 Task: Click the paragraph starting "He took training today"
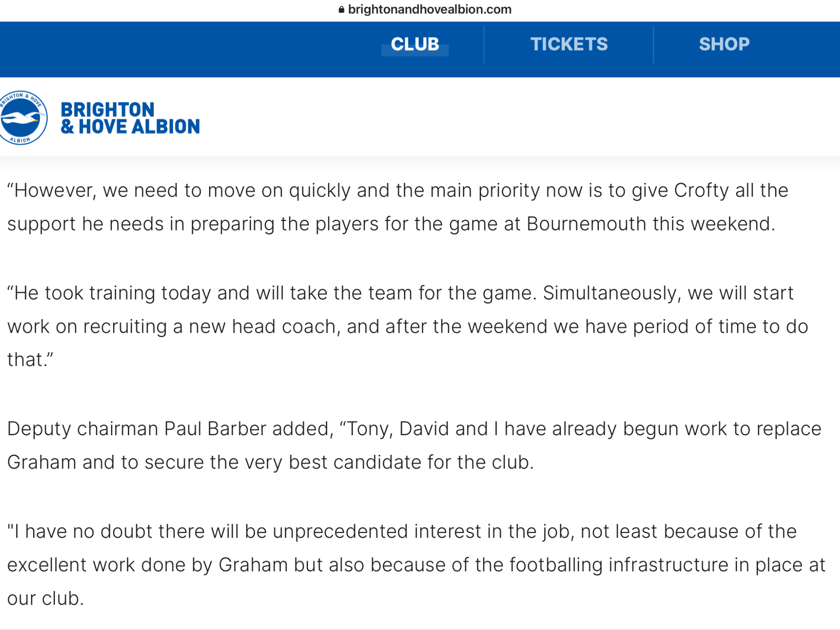tap(408, 326)
